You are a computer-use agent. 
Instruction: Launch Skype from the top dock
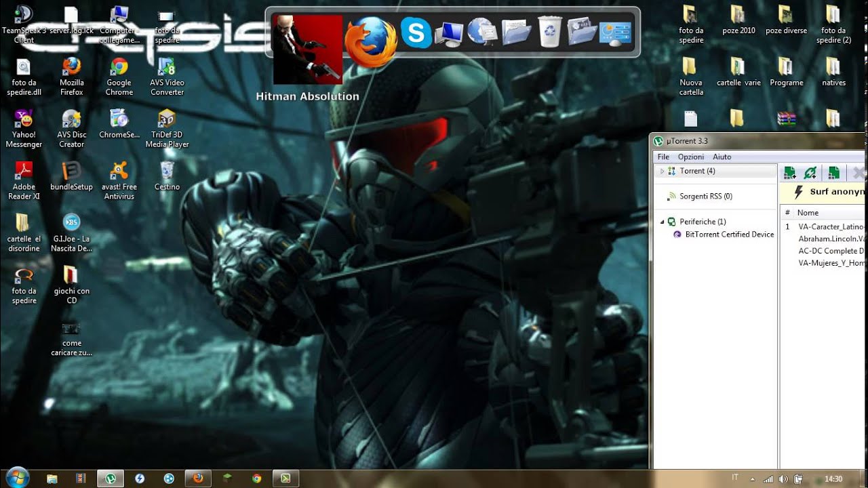(416, 33)
